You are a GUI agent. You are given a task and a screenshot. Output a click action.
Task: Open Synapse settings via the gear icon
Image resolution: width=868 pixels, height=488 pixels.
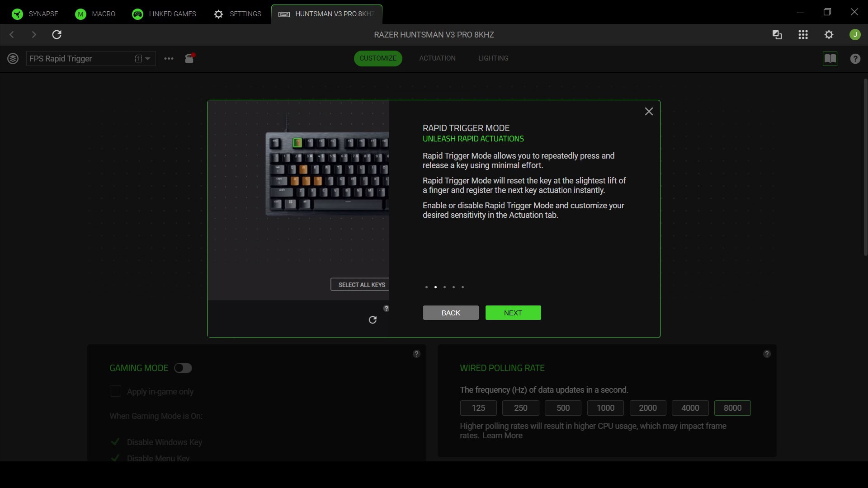(829, 34)
